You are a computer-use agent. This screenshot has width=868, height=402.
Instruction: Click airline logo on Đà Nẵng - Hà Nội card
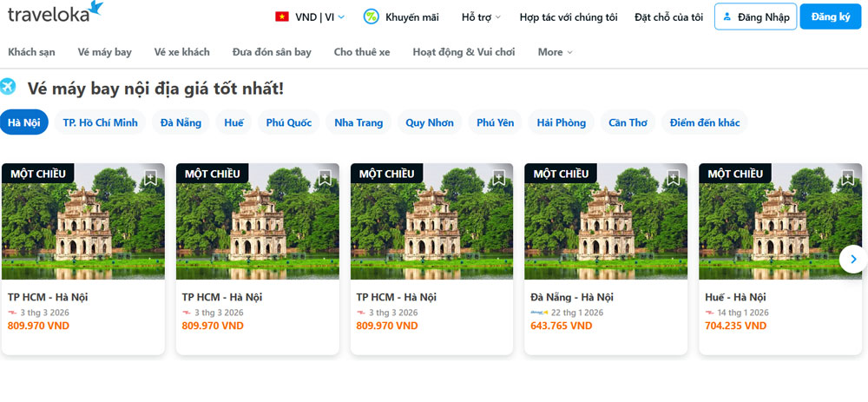click(x=539, y=313)
